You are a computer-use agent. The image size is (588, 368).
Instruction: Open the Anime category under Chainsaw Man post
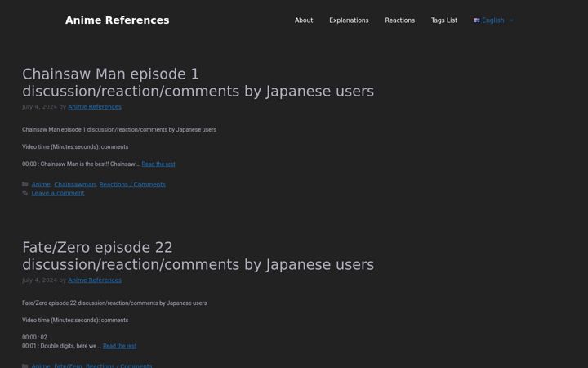[41, 184]
